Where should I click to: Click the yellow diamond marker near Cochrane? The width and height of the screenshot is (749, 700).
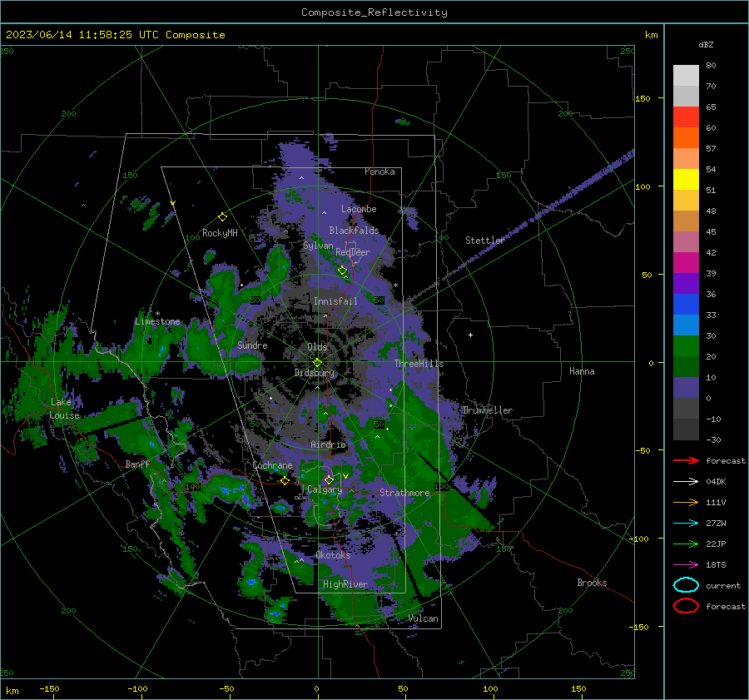click(285, 480)
